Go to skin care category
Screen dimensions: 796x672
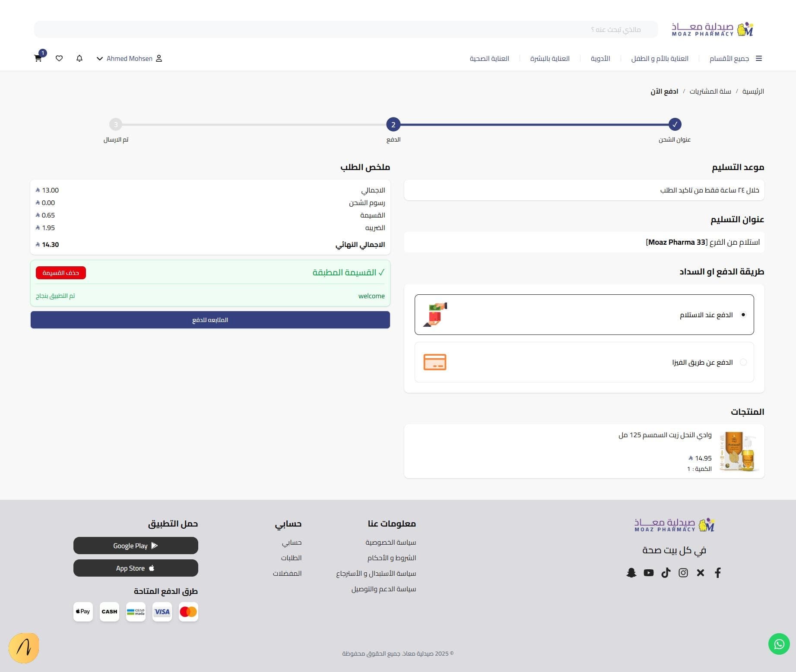click(549, 58)
